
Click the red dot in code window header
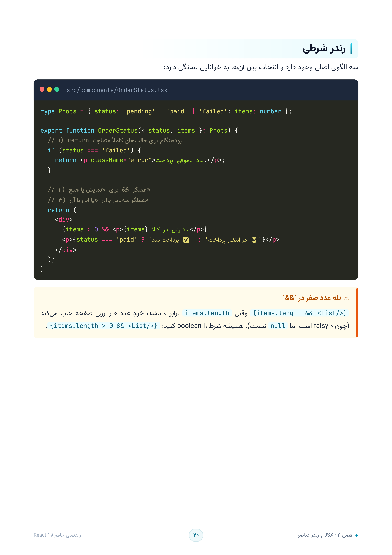pos(42,89)
